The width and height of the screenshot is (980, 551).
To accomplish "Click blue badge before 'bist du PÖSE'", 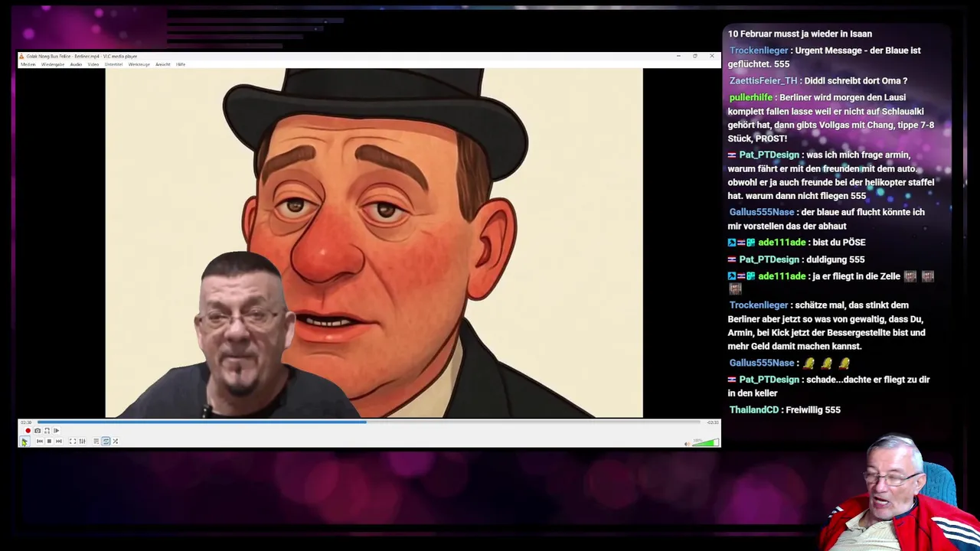I will 732,243.
